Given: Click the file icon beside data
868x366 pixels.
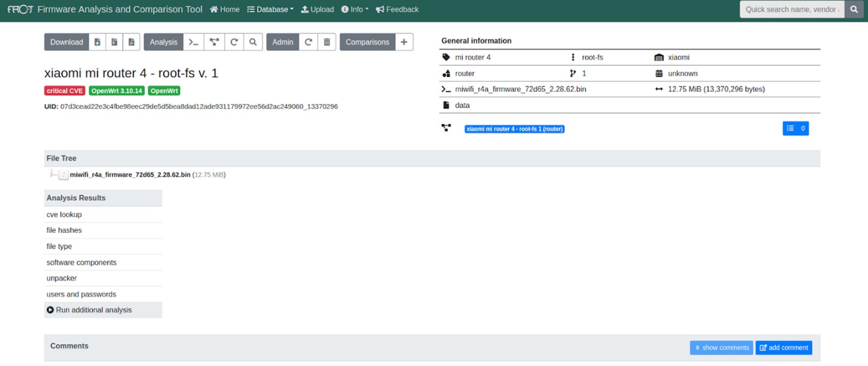Looking at the screenshot, I should click(446, 105).
